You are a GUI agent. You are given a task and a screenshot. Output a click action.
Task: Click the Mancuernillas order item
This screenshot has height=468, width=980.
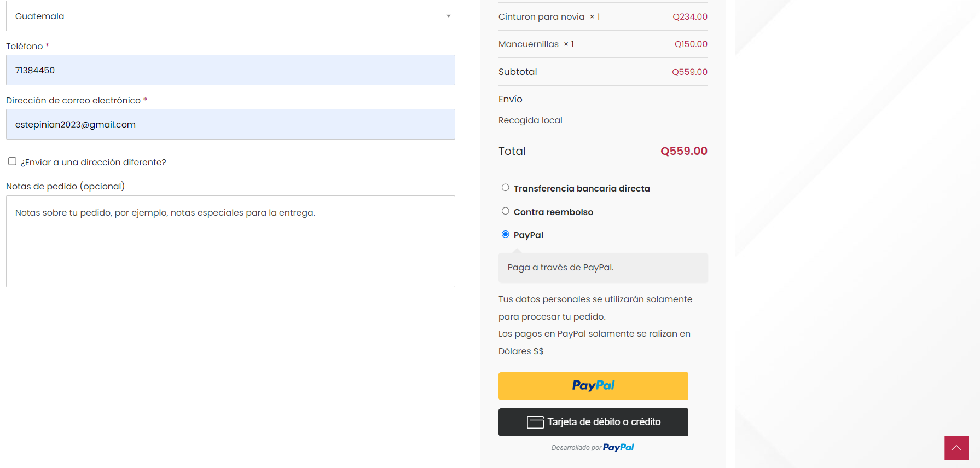[528, 44]
